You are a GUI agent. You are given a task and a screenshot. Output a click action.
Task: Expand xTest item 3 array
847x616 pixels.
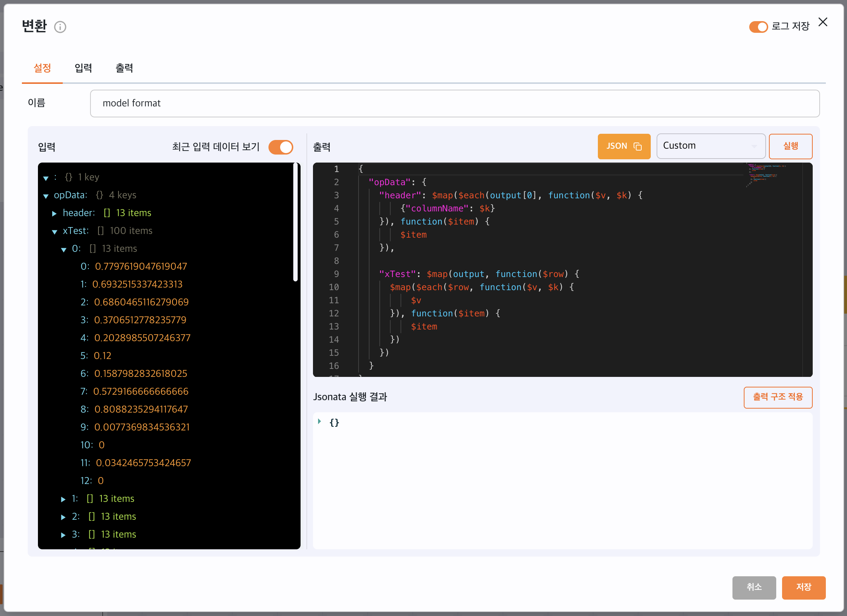[63, 535]
